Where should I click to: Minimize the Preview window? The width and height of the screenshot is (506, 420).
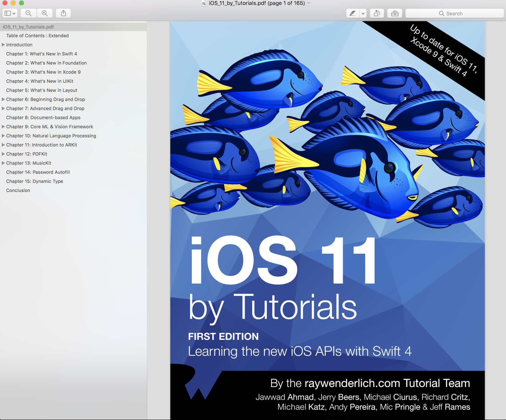[x=13, y=3]
